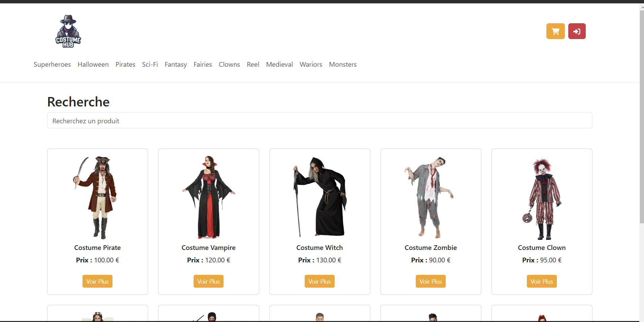This screenshot has width=644, height=322.
Task: Click Voir Plus for Costume Clown
Action: tap(542, 281)
